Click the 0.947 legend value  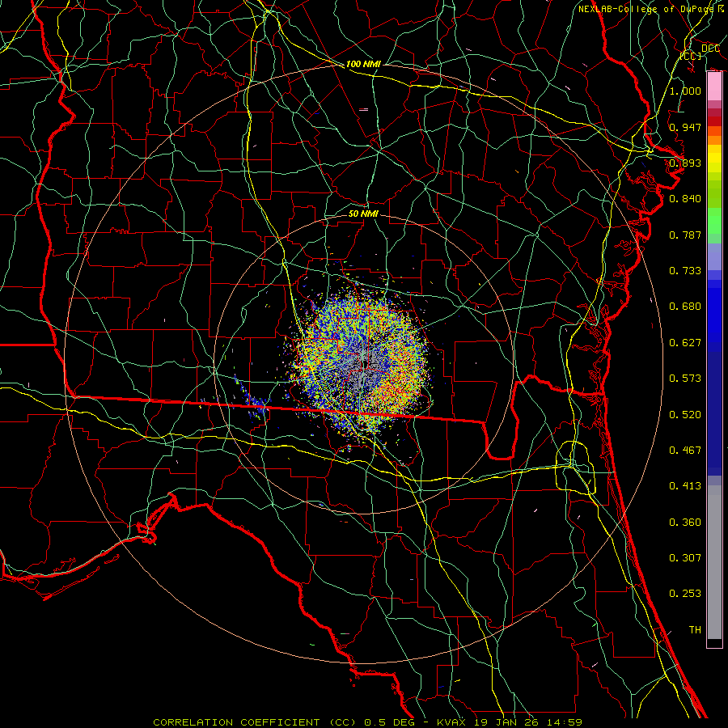click(685, 127)
